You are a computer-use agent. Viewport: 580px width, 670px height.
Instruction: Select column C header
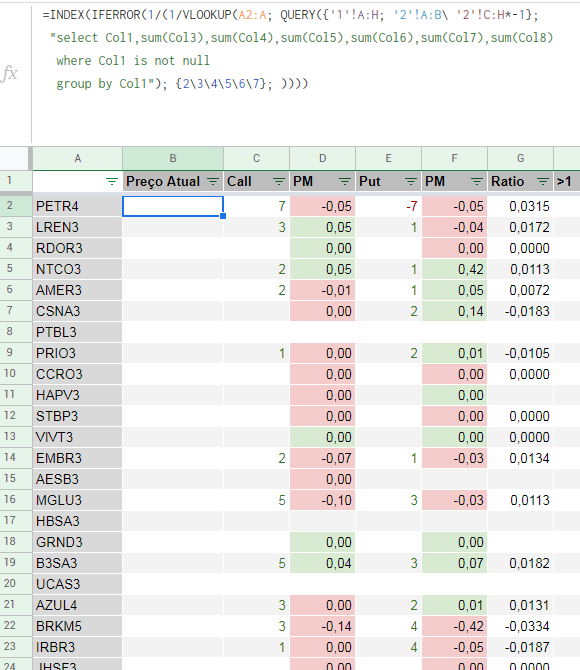[256, 159]
